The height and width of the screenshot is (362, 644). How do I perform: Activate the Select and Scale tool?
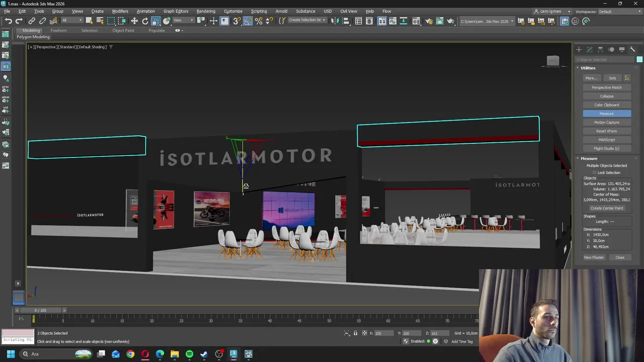156,21
